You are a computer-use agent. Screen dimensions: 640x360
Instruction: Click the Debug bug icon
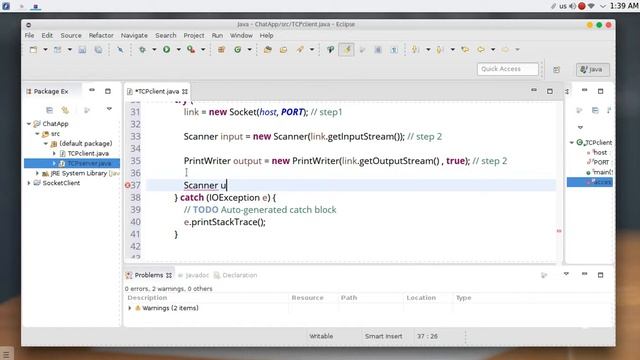point(142,50)
